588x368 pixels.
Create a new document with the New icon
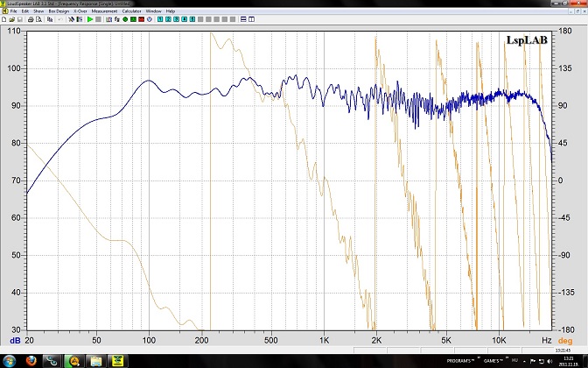click(x=3, y=19)
